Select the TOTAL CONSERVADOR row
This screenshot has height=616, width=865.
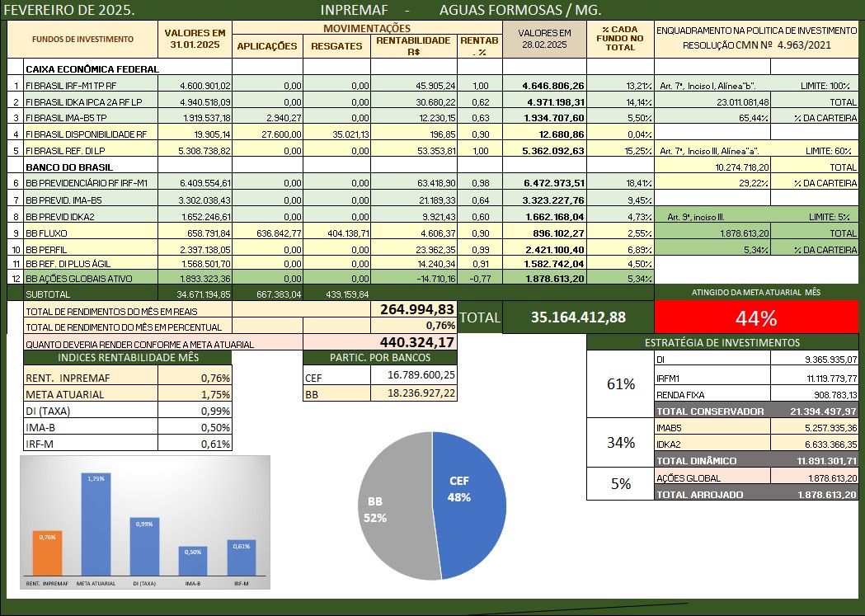(x=756, y=411)
